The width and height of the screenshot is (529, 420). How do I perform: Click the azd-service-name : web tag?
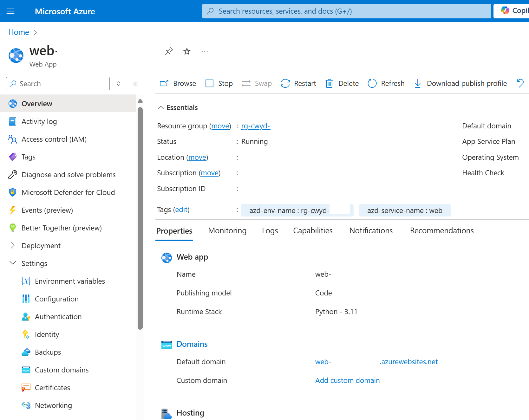click(x=405, y=210)
